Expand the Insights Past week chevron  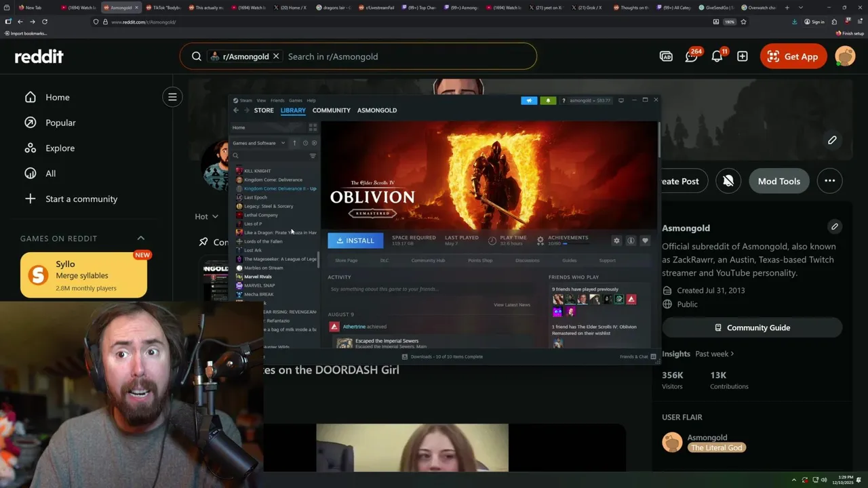pos(732,354)
